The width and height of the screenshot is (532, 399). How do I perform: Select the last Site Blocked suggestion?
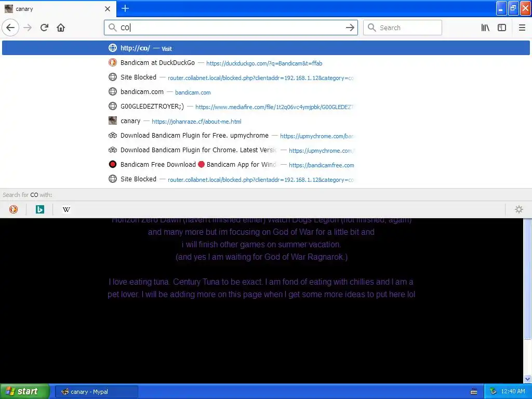pyautogui.click(x=266, y=179)
